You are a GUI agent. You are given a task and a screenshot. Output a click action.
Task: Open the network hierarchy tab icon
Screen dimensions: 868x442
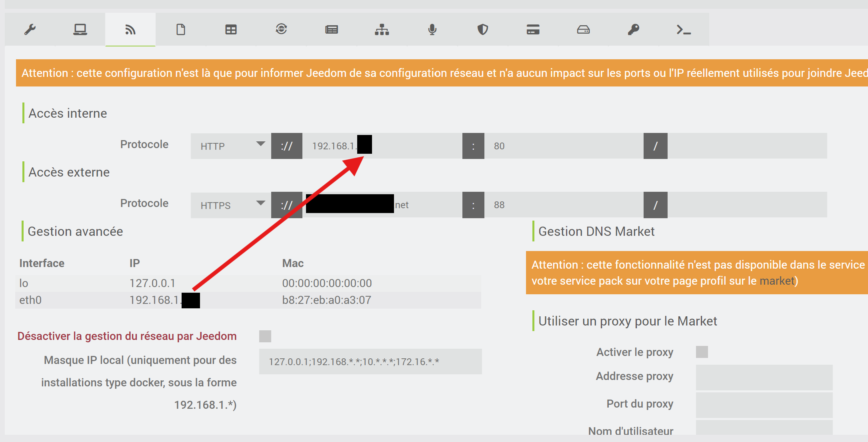tap(382, 30)
